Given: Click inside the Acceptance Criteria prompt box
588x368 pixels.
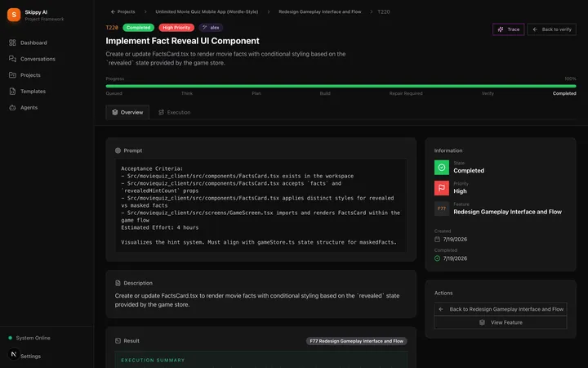Looking at the screenshot, I should pyautogui.click(x=261, y=205).
